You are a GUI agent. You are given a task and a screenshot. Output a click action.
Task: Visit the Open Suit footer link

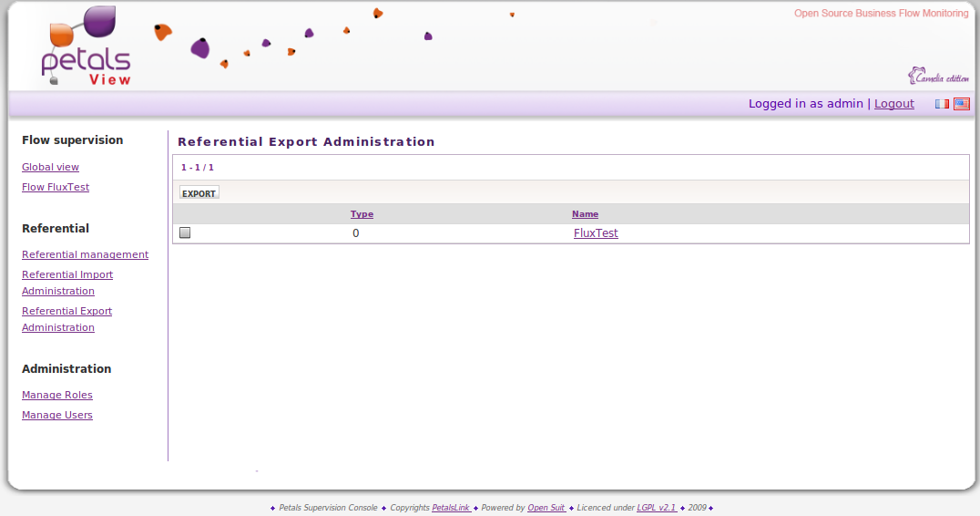546,508
